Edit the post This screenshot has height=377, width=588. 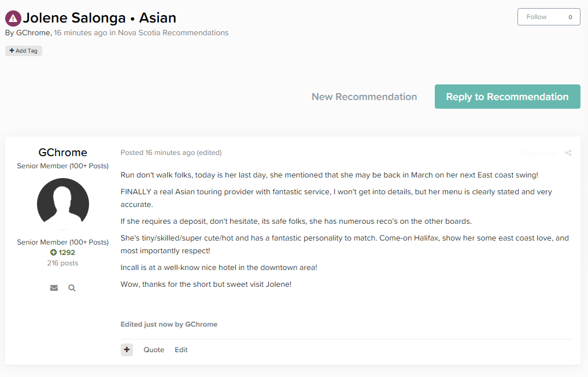181,350
